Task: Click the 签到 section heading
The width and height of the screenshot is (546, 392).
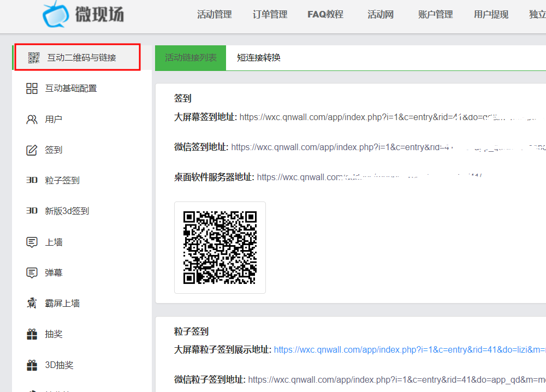Action: pyautogui.click(x=182, y=98)
